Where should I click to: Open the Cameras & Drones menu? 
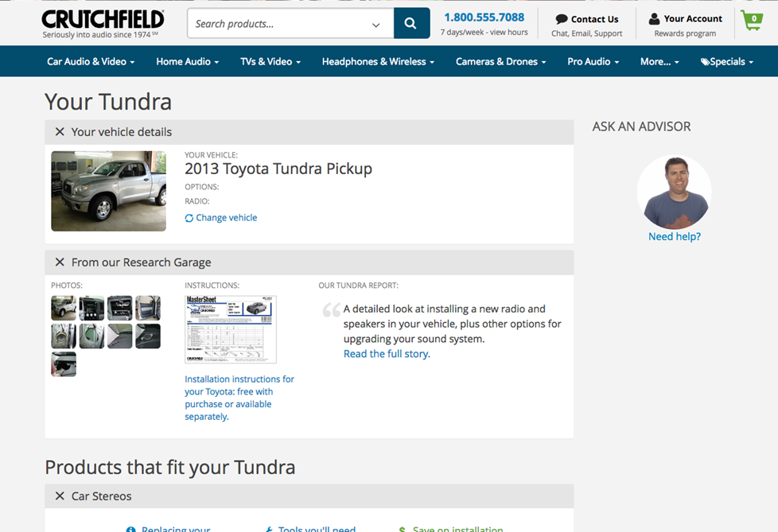(x=500, y=61)
